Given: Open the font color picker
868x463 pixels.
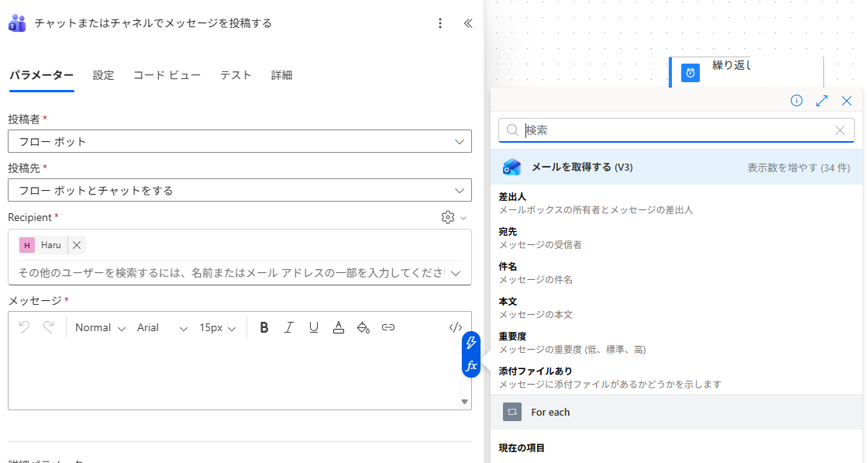Looking at the screenshot, I should click(338, 328).
